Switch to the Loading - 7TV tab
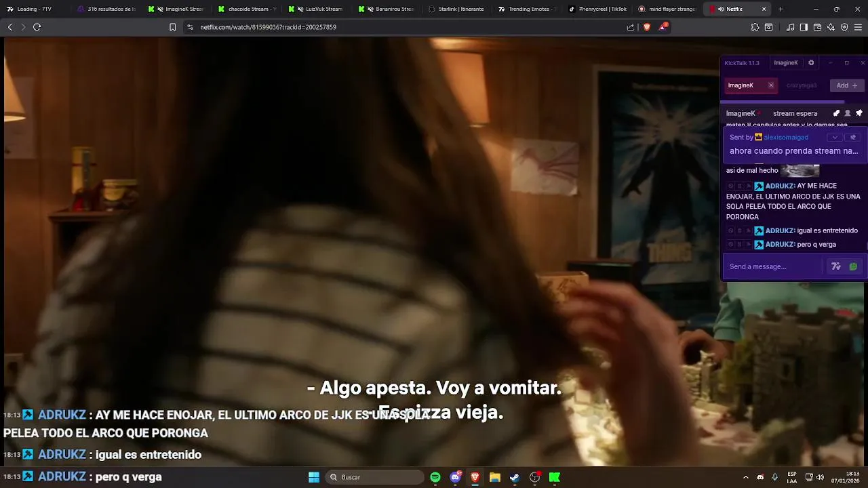The image size is (868, 488). coord(35,9)
